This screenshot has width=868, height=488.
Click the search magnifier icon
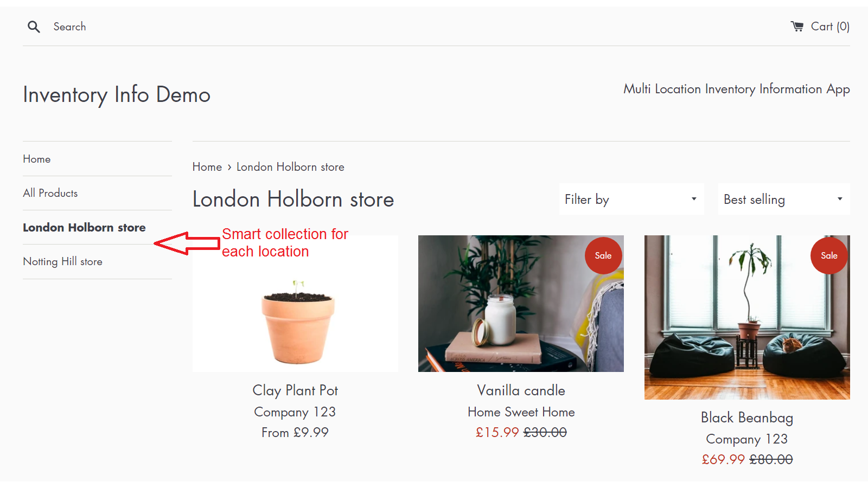[x=34, y=26]
